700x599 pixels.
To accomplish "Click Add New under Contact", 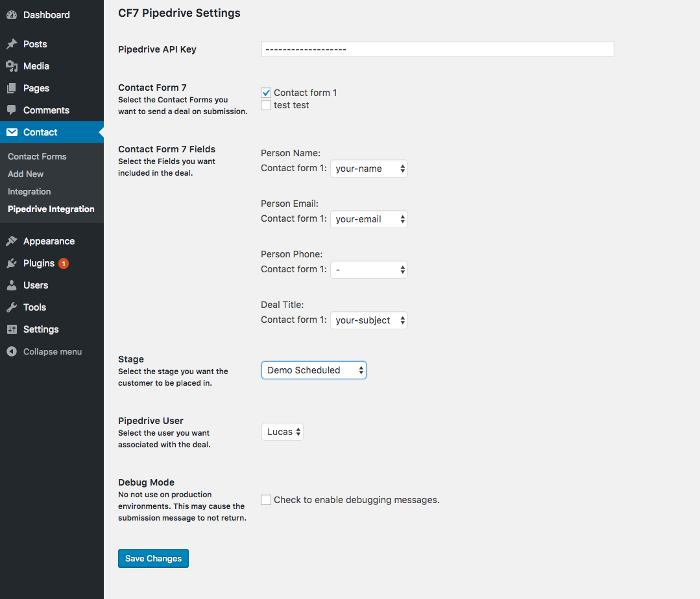I will tap(25, 174).
